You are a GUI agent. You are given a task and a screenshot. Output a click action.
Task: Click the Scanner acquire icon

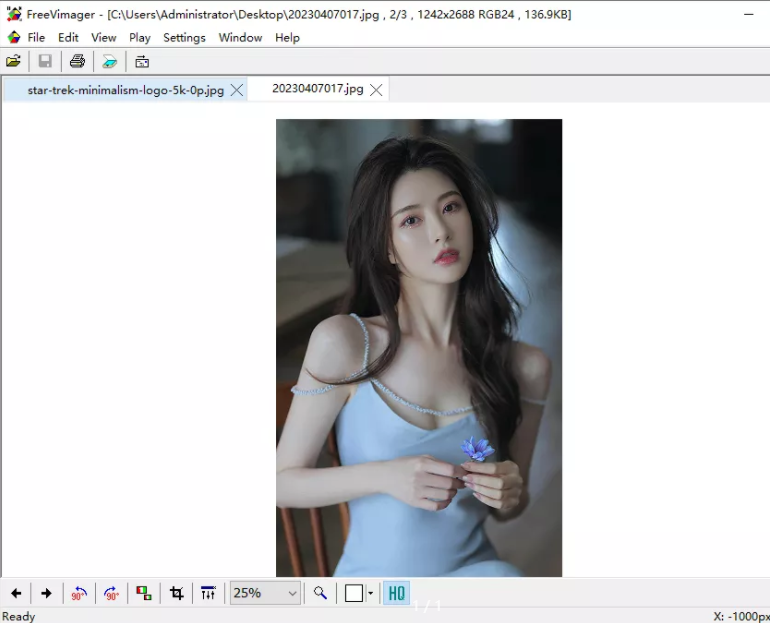point(109,61)
